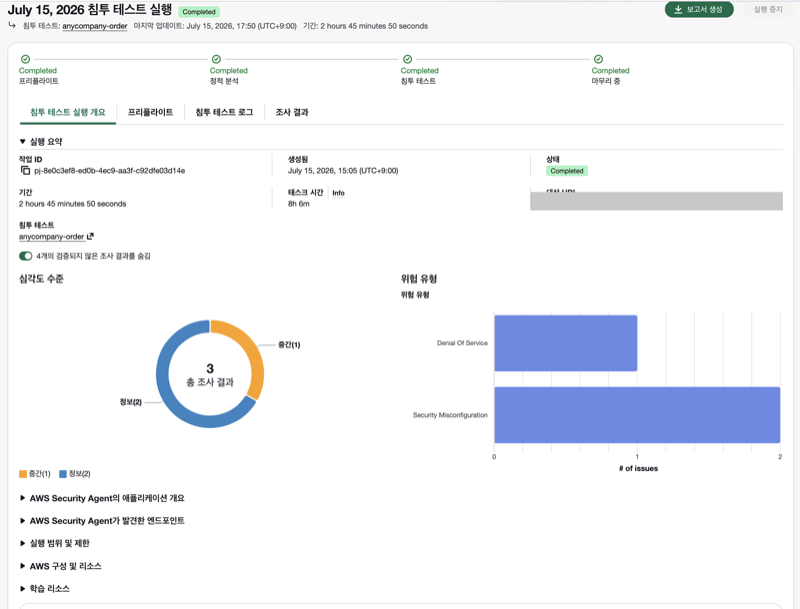Select 침투 테스트 실행 개요 tab
Image resolution: width=800 pixels, height=609 pixels.
click(68, 112)
